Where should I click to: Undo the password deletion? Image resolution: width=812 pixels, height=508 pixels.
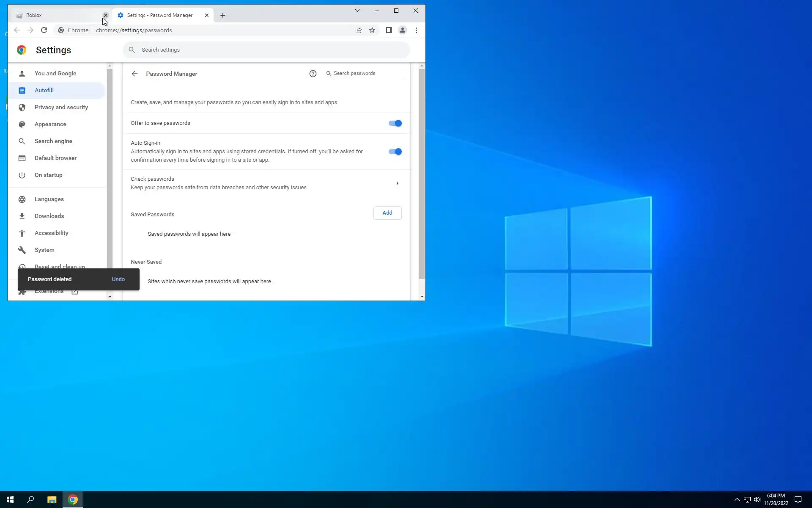(118, 279)
